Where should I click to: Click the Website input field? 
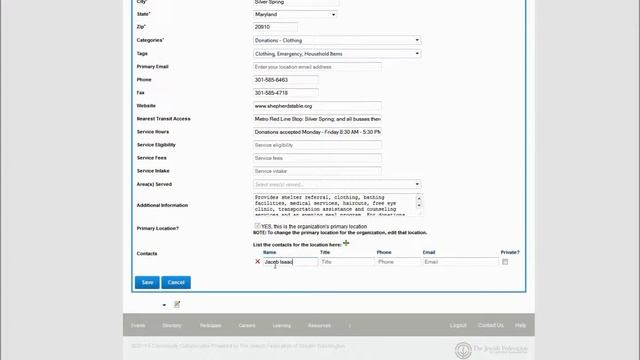317,106
